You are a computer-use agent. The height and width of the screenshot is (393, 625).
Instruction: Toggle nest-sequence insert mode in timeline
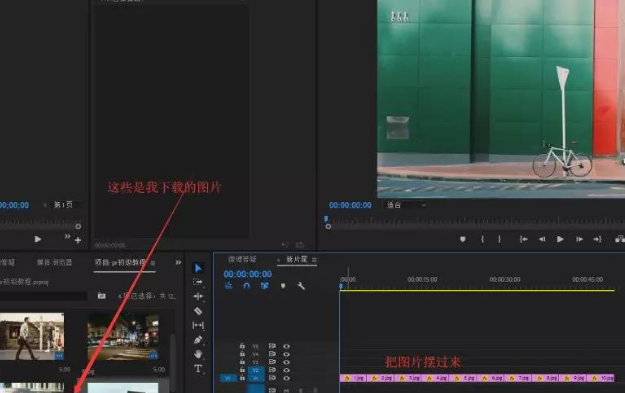(x=228, y=285)
